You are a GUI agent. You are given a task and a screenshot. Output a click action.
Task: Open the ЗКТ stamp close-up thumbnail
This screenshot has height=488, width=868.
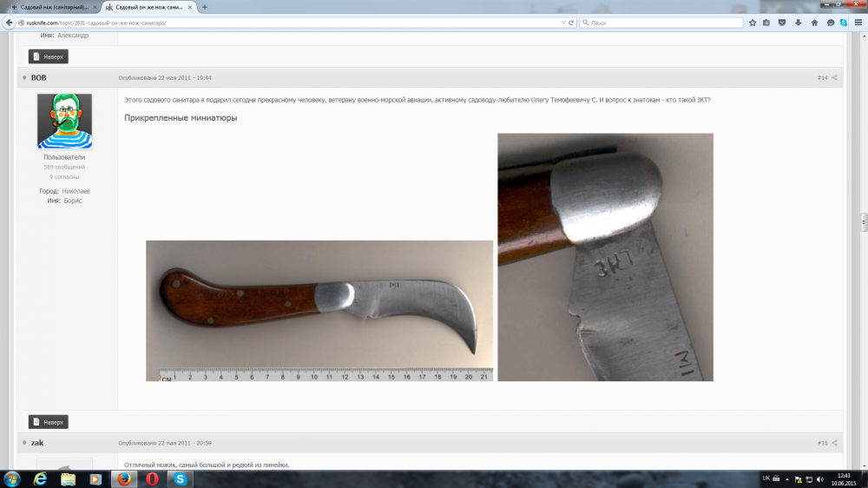tap(605, 257)
